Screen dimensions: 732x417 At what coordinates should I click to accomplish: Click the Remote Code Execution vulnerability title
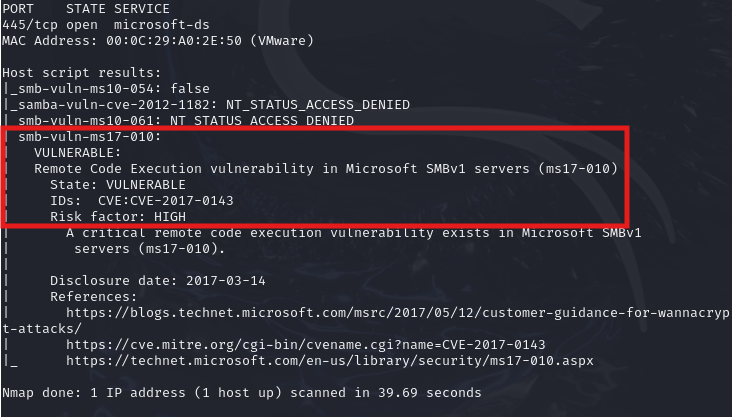(326, 168)
